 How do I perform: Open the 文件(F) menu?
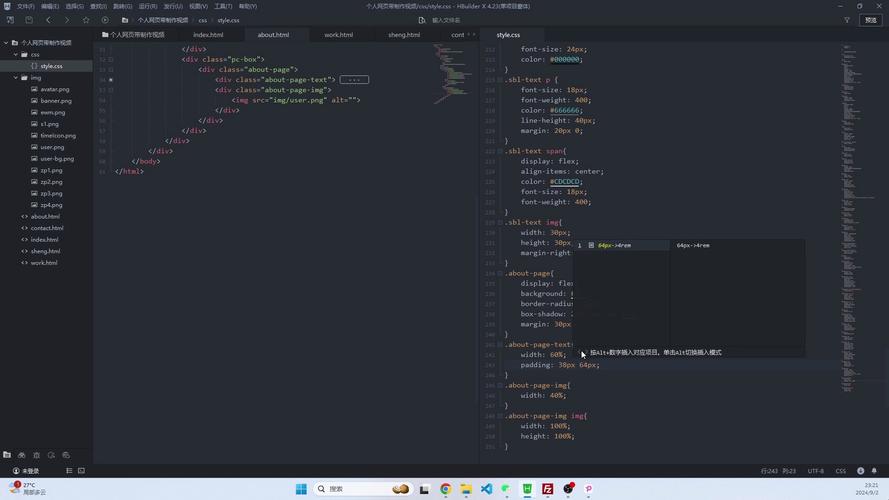point(26,6)
